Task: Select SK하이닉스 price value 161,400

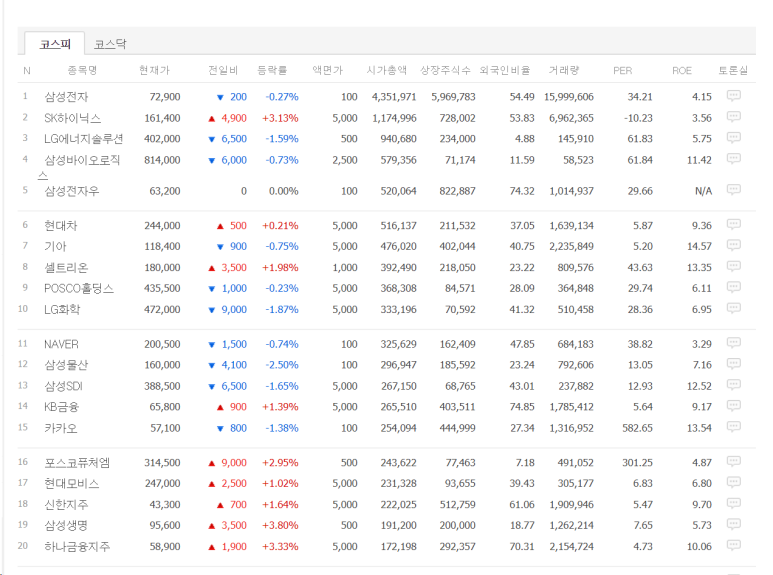Action: (162, 118)
